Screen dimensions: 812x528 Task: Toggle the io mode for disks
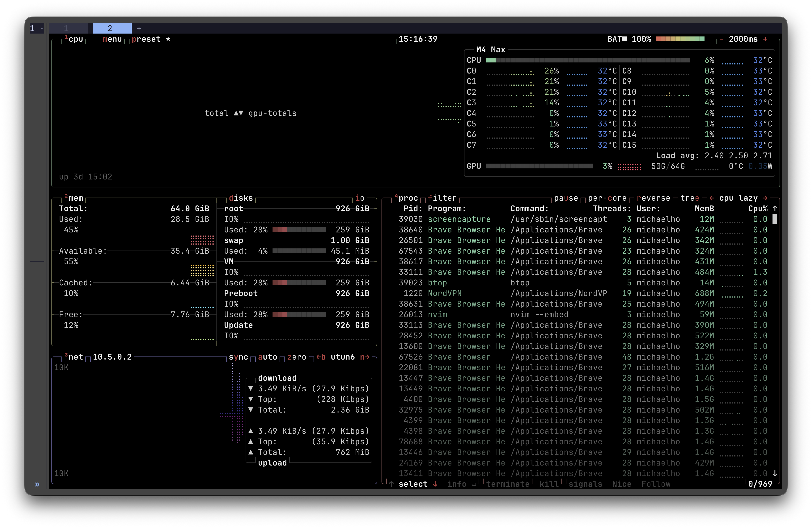(x=360, y=198)
